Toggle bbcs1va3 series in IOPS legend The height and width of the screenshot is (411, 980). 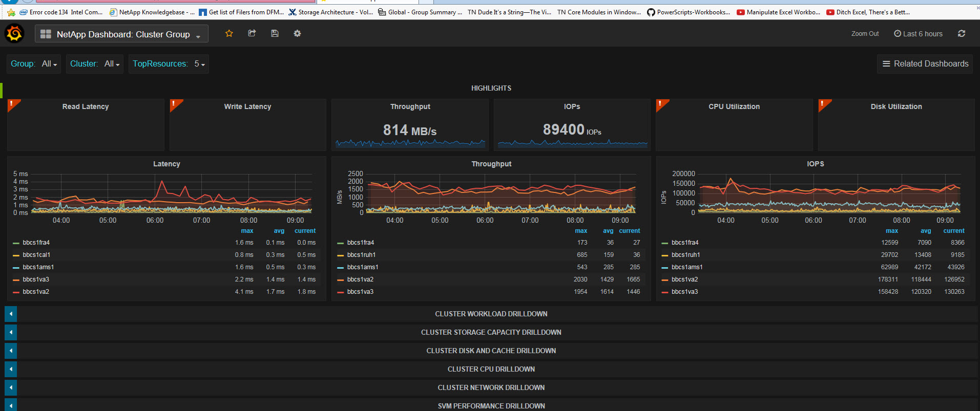pos(684,292)
